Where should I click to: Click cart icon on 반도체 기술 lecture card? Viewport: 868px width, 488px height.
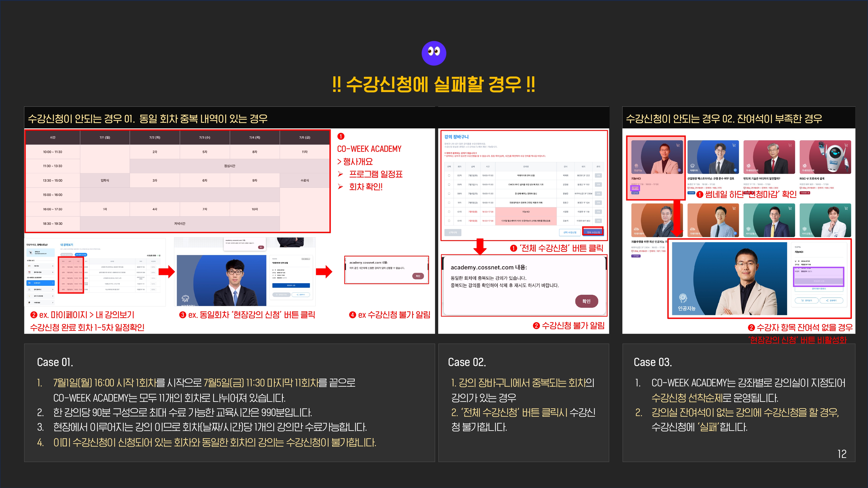click(790, 146)
